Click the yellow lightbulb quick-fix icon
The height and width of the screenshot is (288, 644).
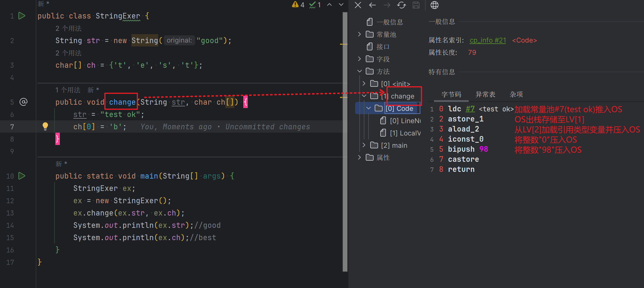(x=45, y=127)
